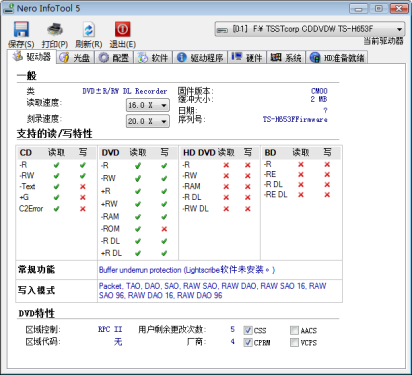Viewport: 412px width, 375px height.
Task: Switch to the 软件 (Software) tab
Action: click(153, 58)
